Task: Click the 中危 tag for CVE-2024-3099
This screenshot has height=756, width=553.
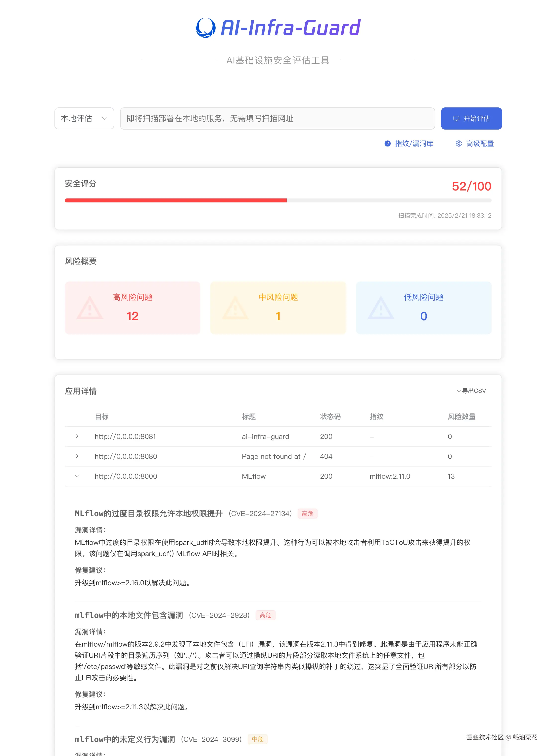Action: (257, 739)
